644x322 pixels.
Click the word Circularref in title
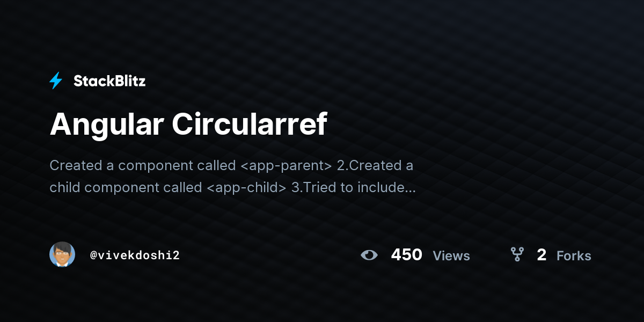[x=250, y=124]
